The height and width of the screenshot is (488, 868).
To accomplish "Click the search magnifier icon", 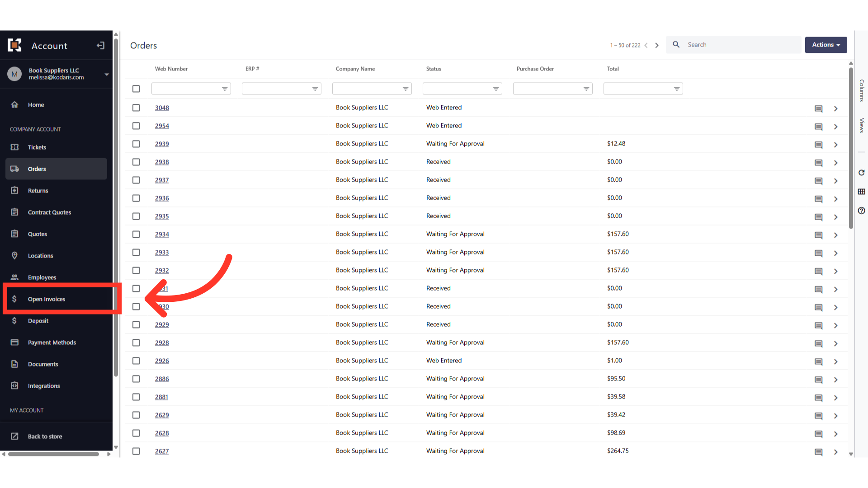I will click(676, 45).
